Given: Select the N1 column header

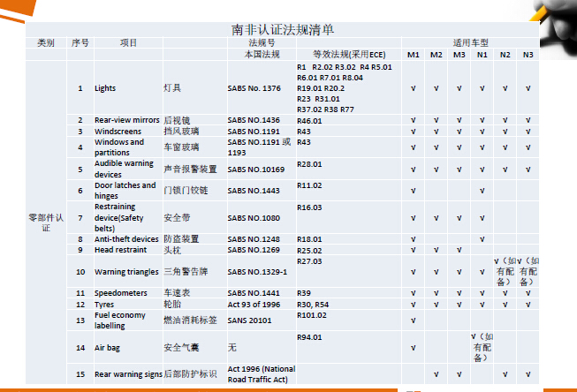Looking at the screenshot, I should click(x=482, y=55).
